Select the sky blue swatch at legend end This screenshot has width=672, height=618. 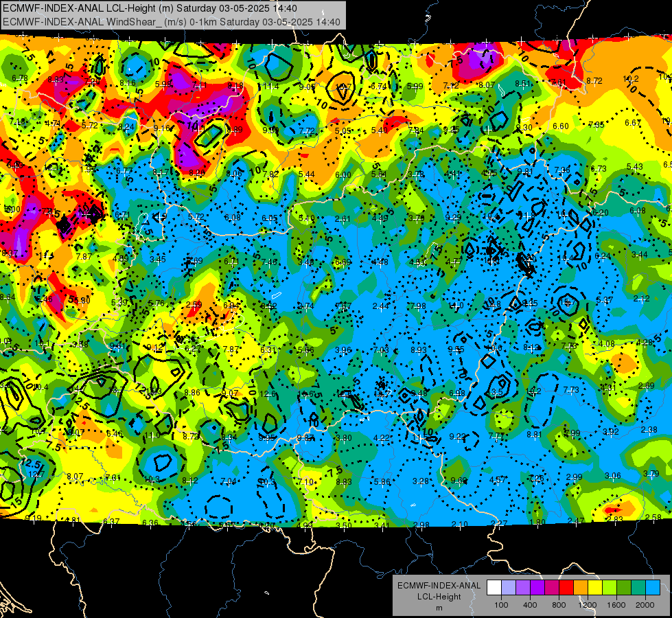[653, 588]
